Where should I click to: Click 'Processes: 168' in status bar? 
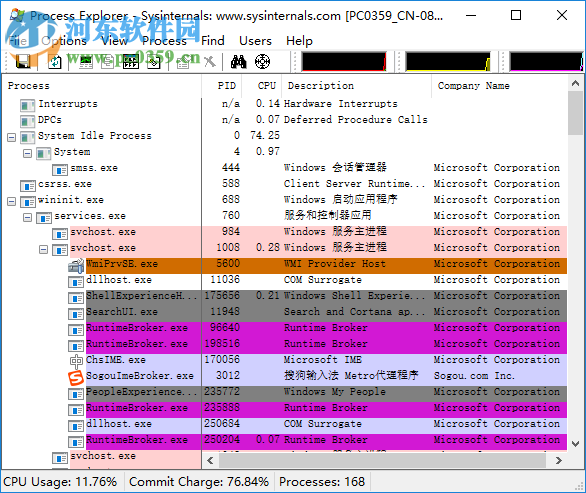coord(322,482)
